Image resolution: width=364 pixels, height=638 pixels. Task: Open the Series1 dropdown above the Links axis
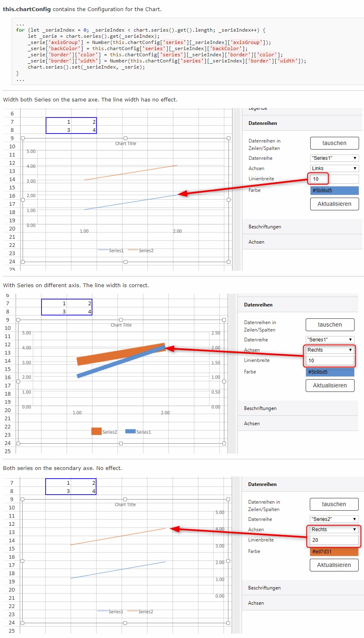(334, 158)
